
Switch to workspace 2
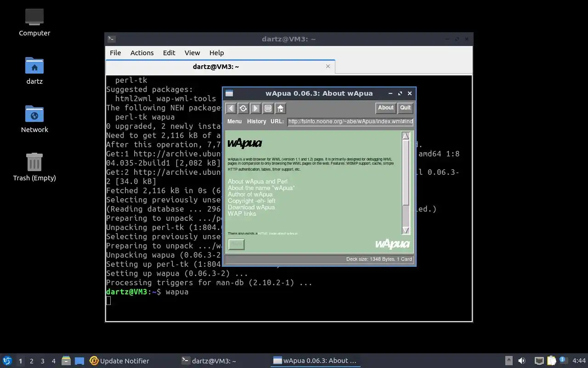pyautogui.click(x=31, y=361)
